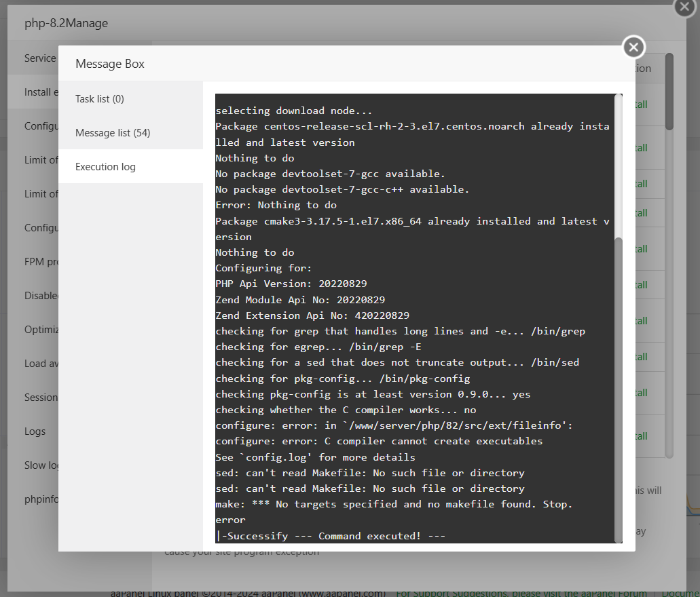Open the Task list (0) tab
This screenshot has width=700, height=597.
tap(130, 98)
